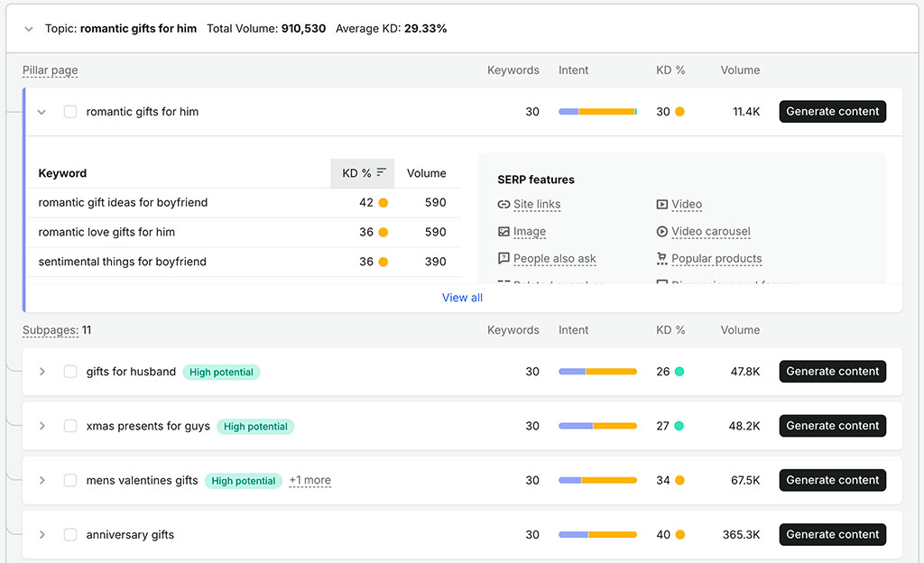Click the Image feature picture icon
The image size is (924, 563).
pyautogui.click(x=504, y=232)
